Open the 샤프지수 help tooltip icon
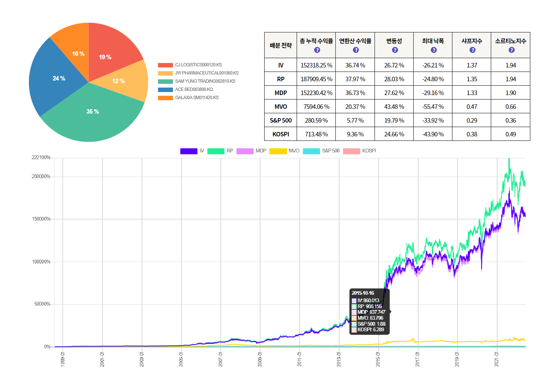Screen dimensions: 559x392 point(473,50)
